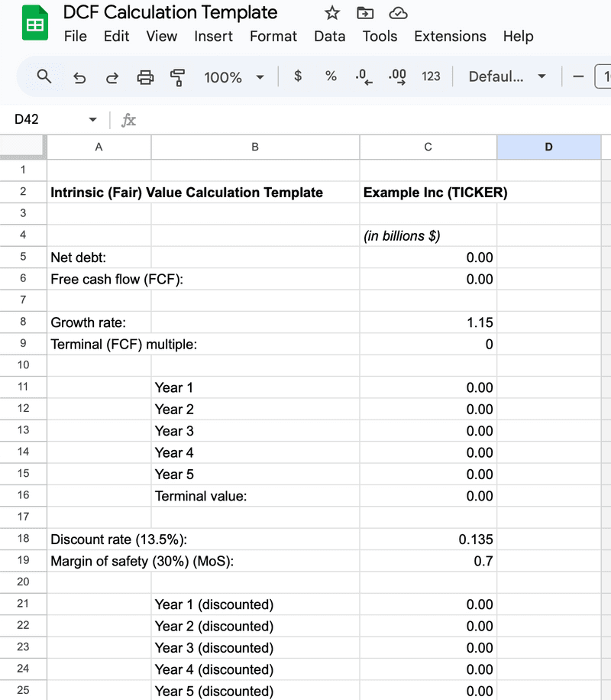Click the search menus magnifier icon

(x=44, y=76)
